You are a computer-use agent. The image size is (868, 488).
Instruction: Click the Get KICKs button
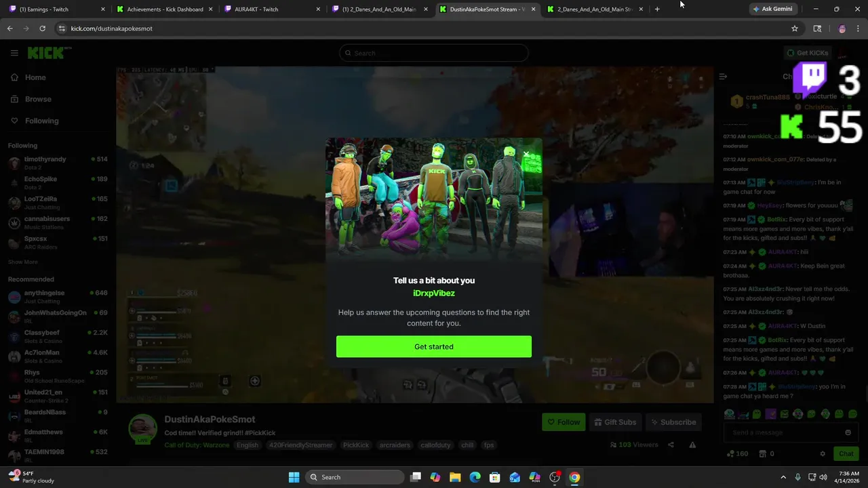(x=807, y=53)
